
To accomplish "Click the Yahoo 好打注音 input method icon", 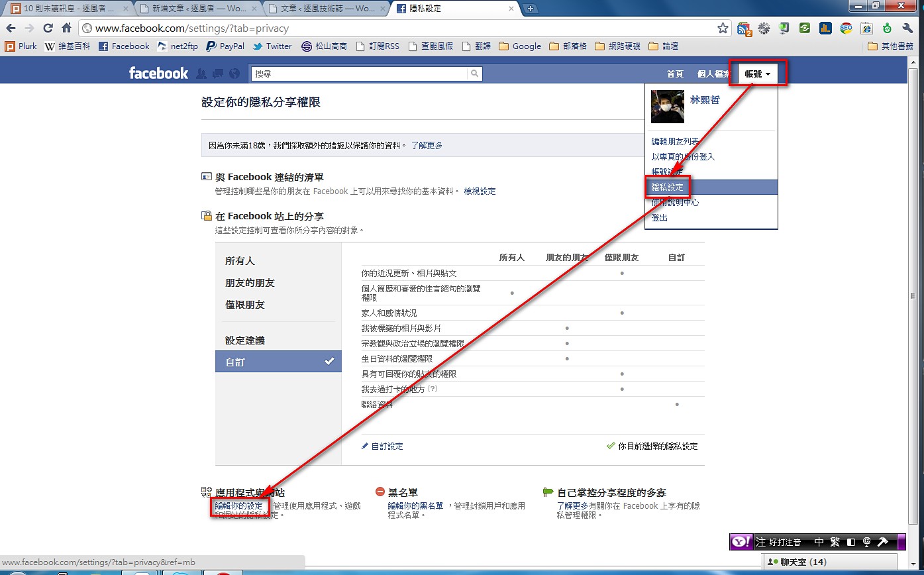I will [x=741, y=542].
